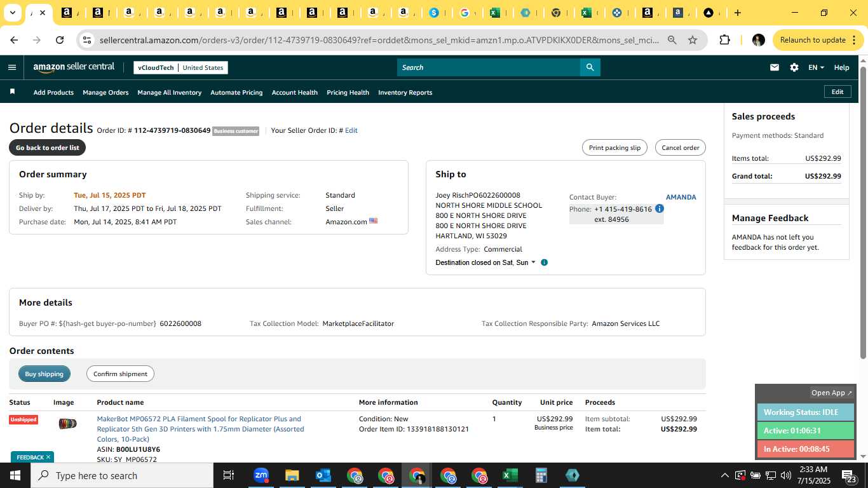Screen dimensions: 868x488
Task: Click the Amazon Seller Central logo
Action: click(74, 67)
